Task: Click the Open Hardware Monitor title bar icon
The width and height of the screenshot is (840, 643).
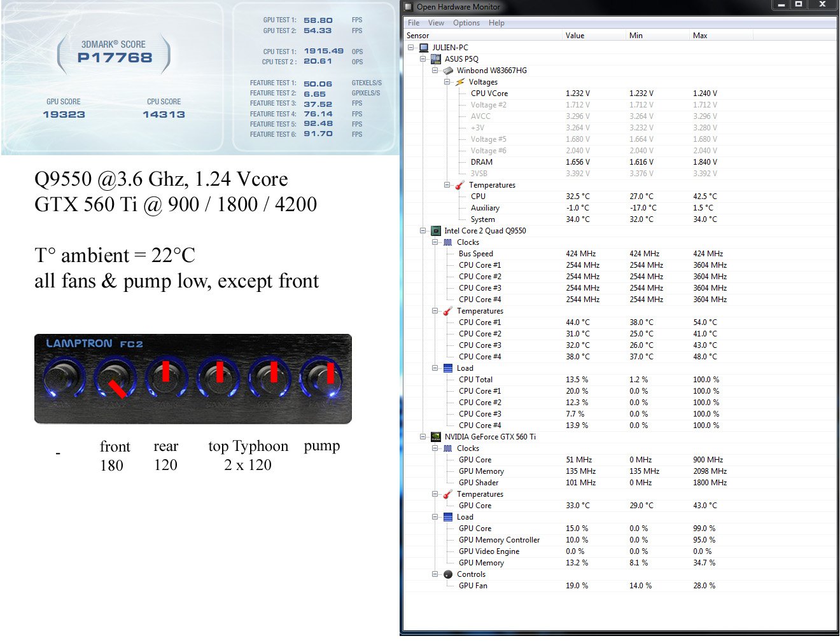Action: click(409, 6)
